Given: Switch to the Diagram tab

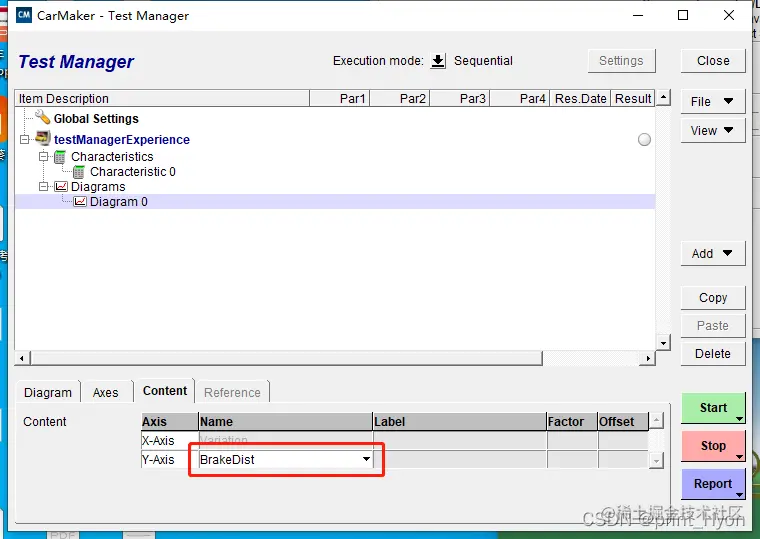Looking at the screenshot, I should tap(48, 392).
